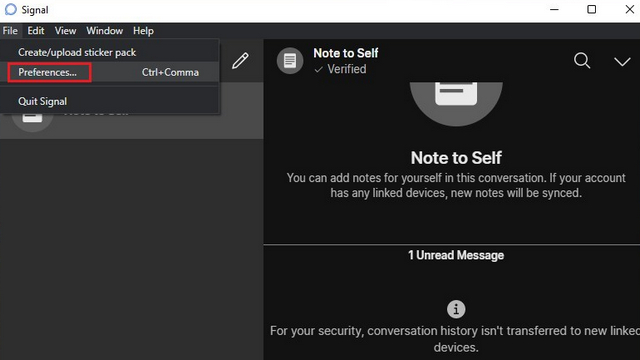Viewport: 640px width, 360px height.
Task: Open search in conversation magnifier icon
Action: pyautogui.click(x=582, y=61)
